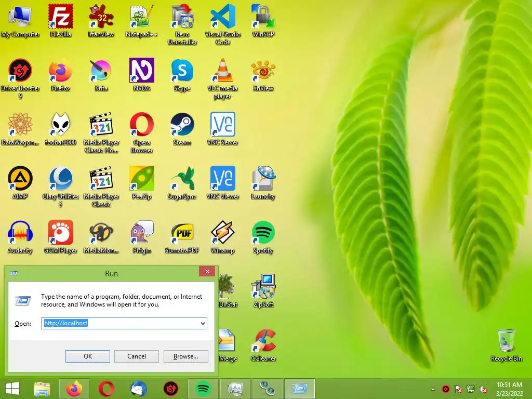The width and height of the screenshot is (532, 399).
Task: Switch to Spotify on the taskbar
Action: [x=203, y=389]
